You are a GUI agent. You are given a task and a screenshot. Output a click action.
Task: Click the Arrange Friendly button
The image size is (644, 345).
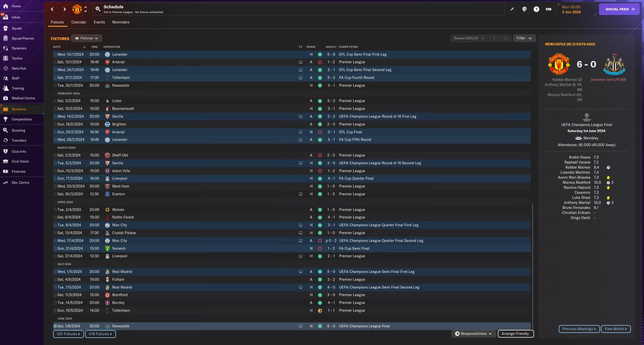(x=516, y=334)
